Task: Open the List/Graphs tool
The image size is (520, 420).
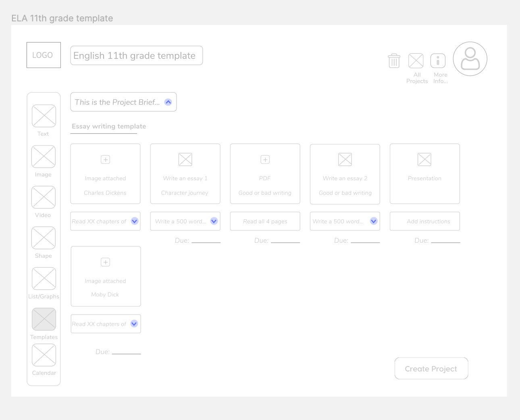Action: [x=44, y=279]
